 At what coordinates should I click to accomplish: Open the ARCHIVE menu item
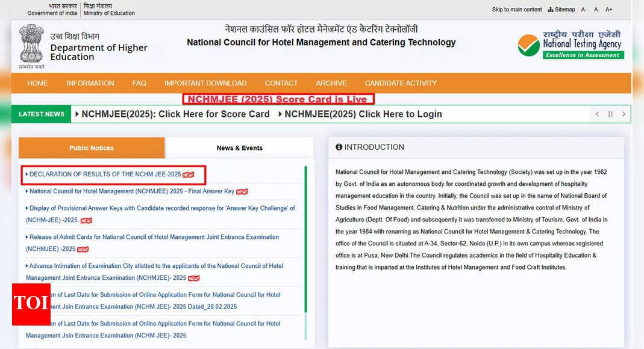pyautogui.click(x=331, y=83)
